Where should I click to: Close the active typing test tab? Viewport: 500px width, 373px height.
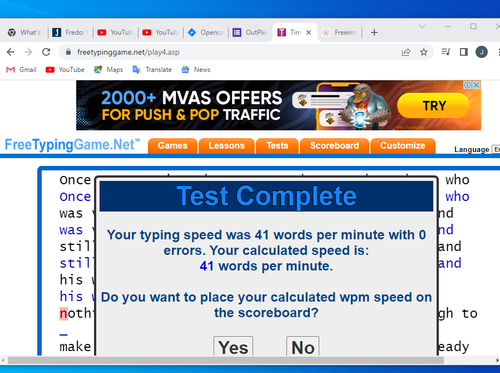[x=309, y=32]
